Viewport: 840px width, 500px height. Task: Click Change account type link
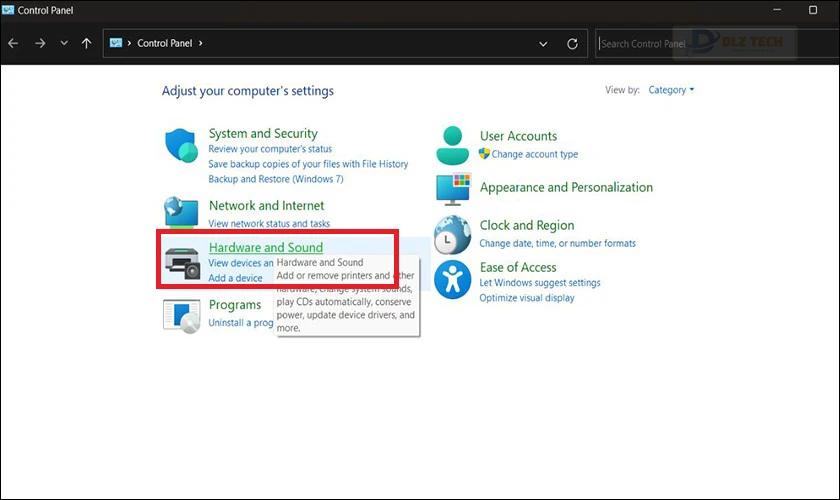[x=535, y=154]
